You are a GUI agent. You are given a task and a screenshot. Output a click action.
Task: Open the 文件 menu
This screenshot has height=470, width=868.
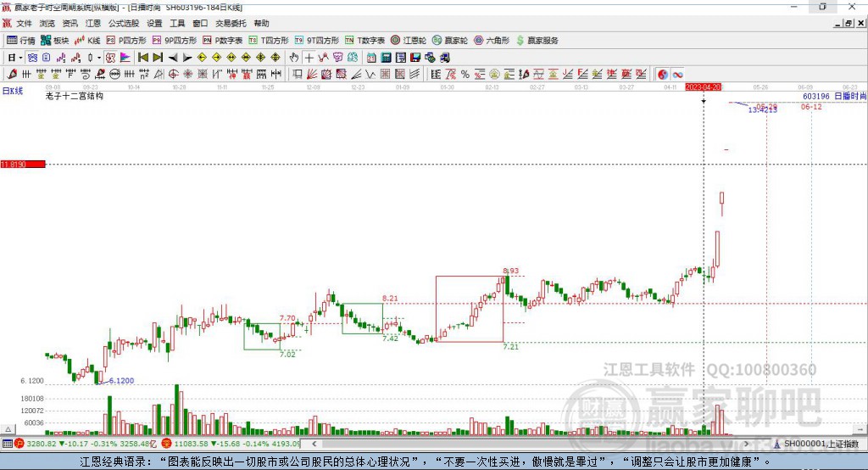coord(25,23)
